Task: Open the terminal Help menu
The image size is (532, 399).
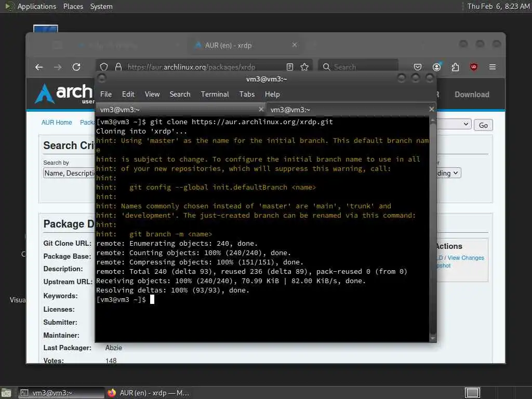Action: click(x=272, y=95)
